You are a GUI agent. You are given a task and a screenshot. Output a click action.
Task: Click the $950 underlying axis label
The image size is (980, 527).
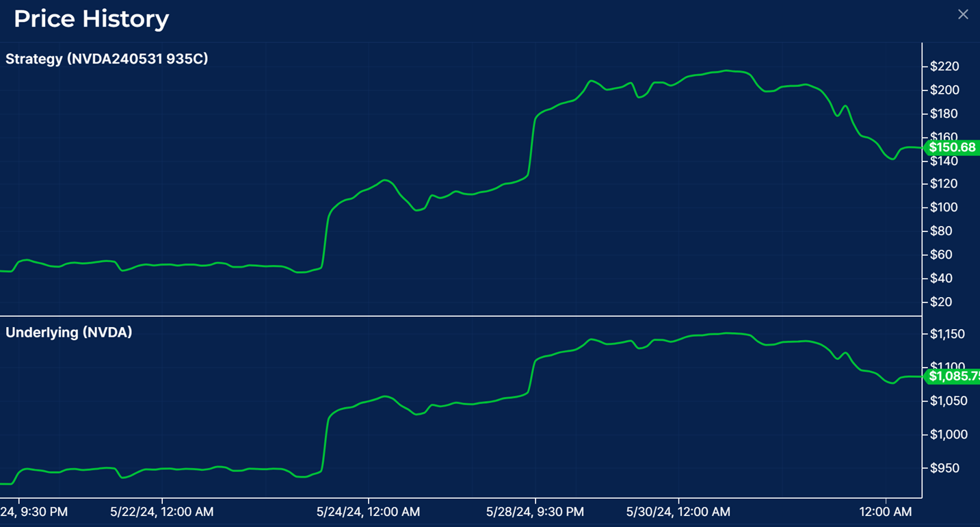tap(944, 468)
